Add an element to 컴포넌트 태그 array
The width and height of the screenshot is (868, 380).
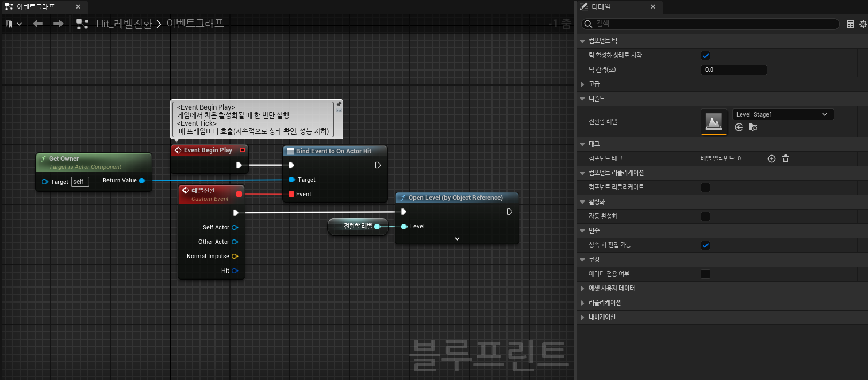(772, 159)
